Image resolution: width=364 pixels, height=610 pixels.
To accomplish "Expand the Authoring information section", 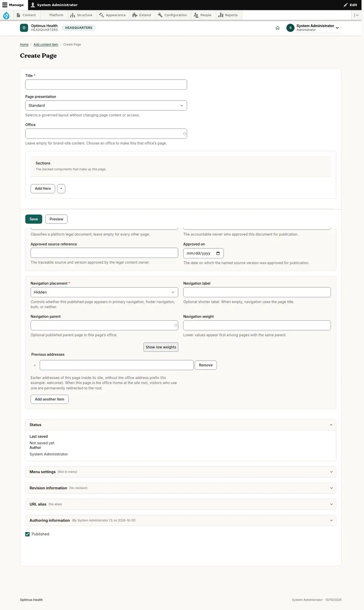I will pos(181,520).
